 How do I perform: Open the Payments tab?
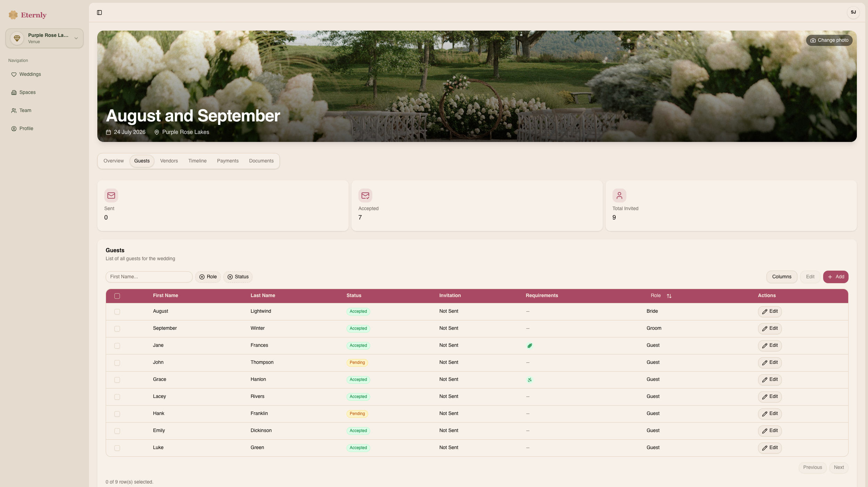[x=228, y=161]
